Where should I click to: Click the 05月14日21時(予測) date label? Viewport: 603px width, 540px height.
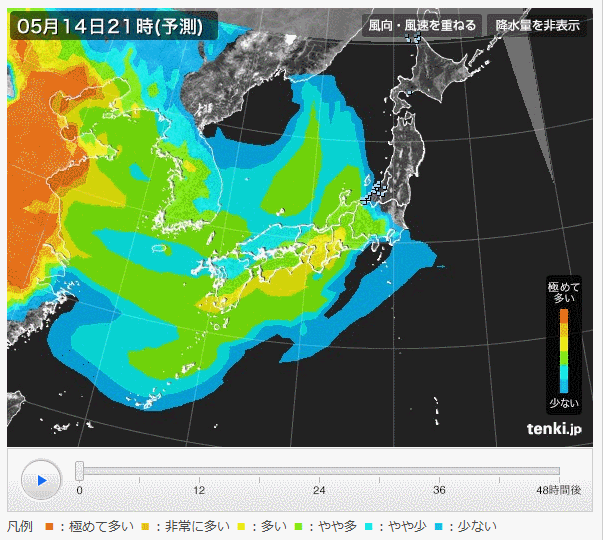(x=113, y=25)
